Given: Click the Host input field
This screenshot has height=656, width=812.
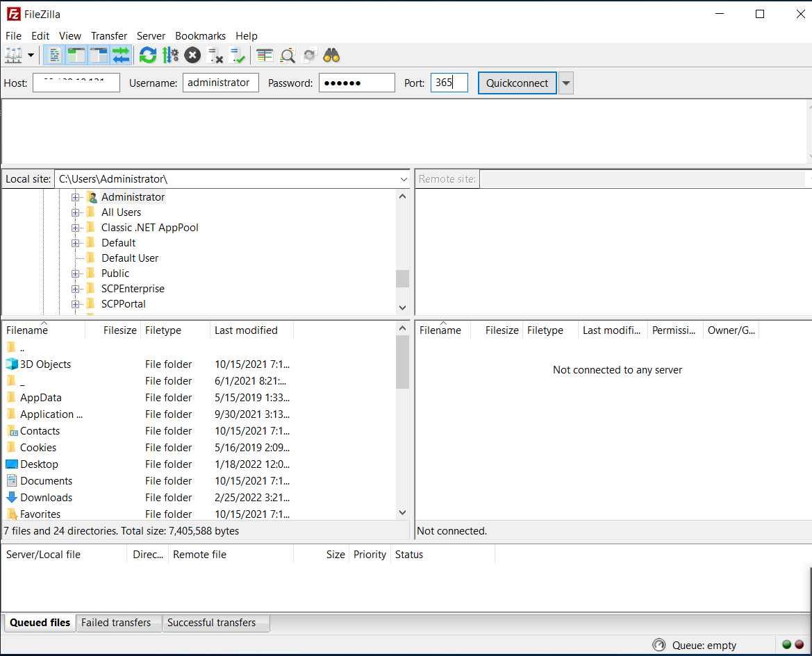Looking at the screenshot, I should pos(76,83).
